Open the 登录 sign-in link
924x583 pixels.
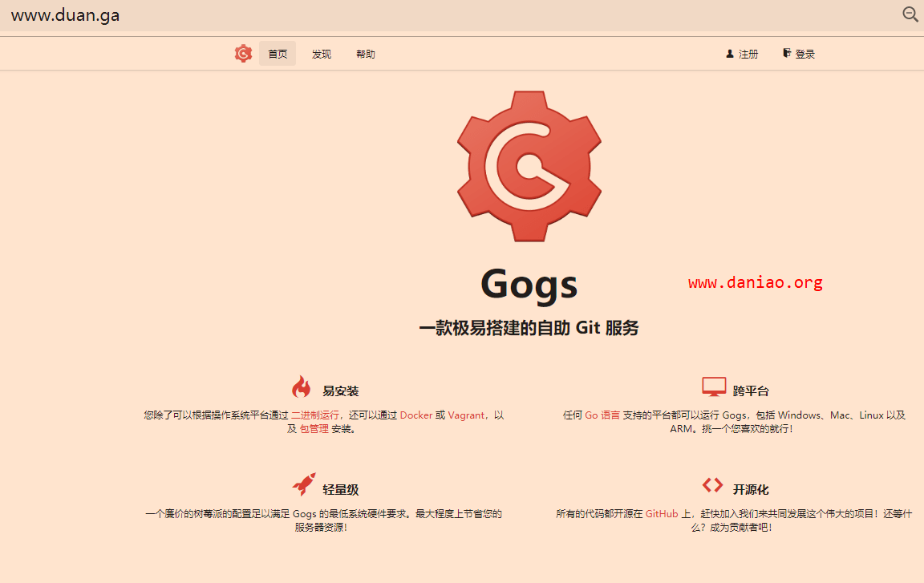799,54
